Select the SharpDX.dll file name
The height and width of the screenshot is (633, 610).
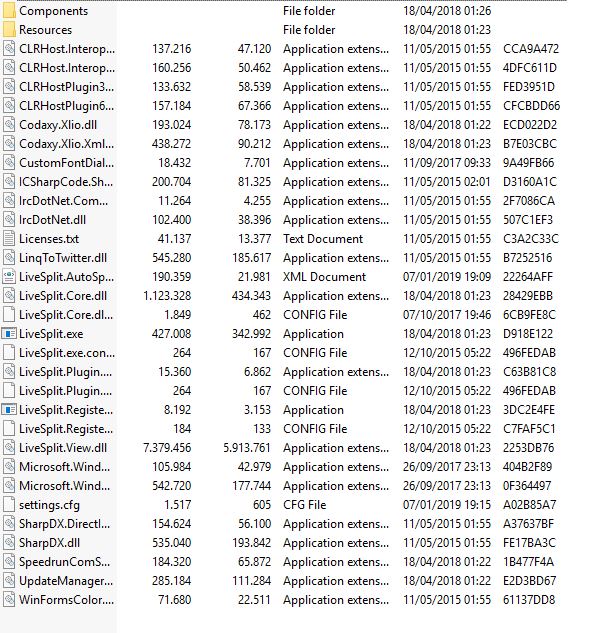point(49,543)
